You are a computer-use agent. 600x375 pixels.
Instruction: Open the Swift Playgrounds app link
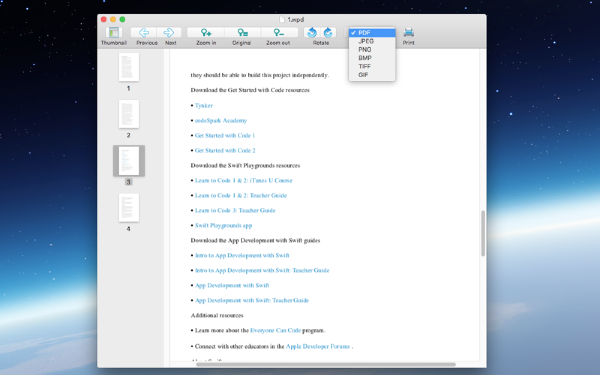[223, 225]
